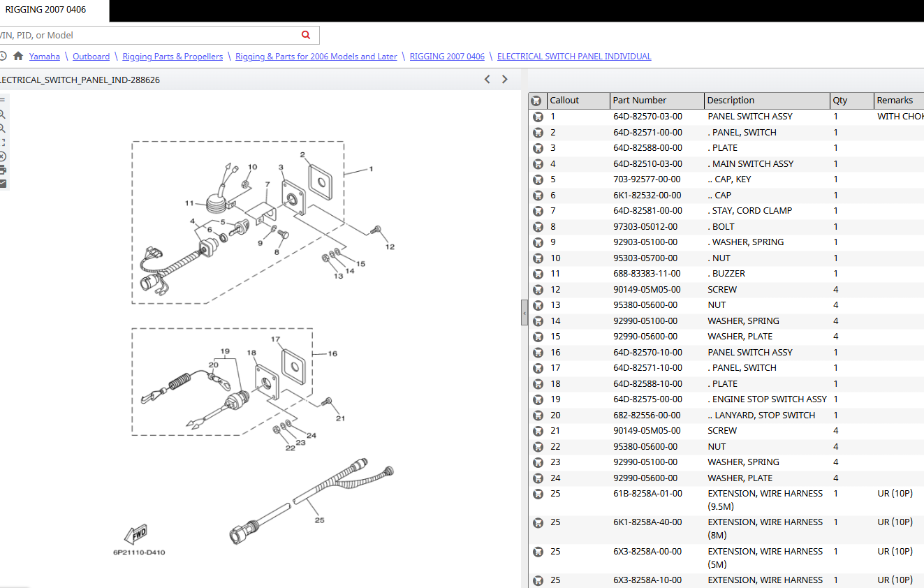The image size is (924, 588).
Task: Select part number 95303-05700-00
Action: click(x=645, y=258)
